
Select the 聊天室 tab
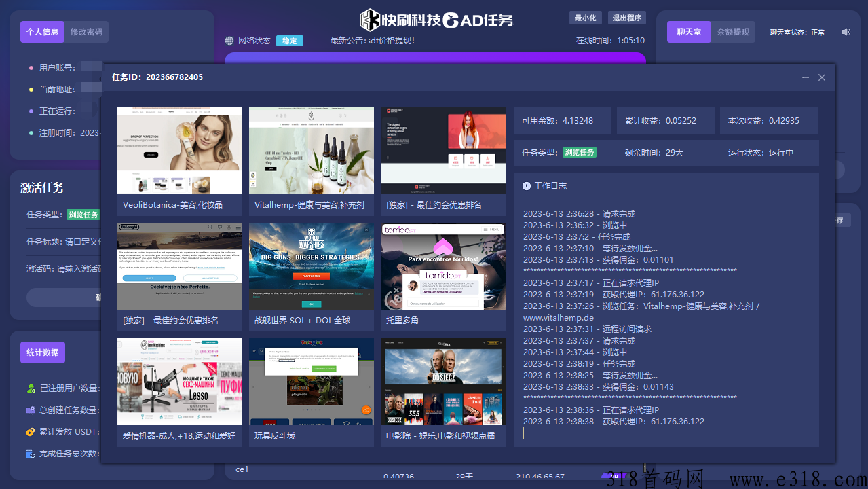(x=689, y=32)
